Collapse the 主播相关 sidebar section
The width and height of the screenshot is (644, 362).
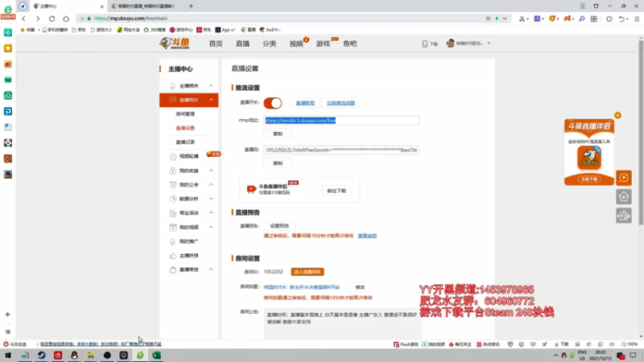189,86
